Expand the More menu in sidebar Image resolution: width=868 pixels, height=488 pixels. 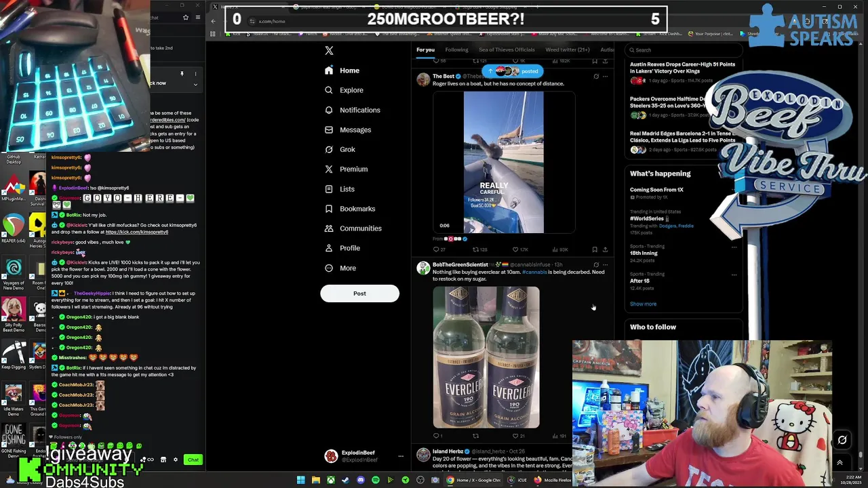point(340,268)
